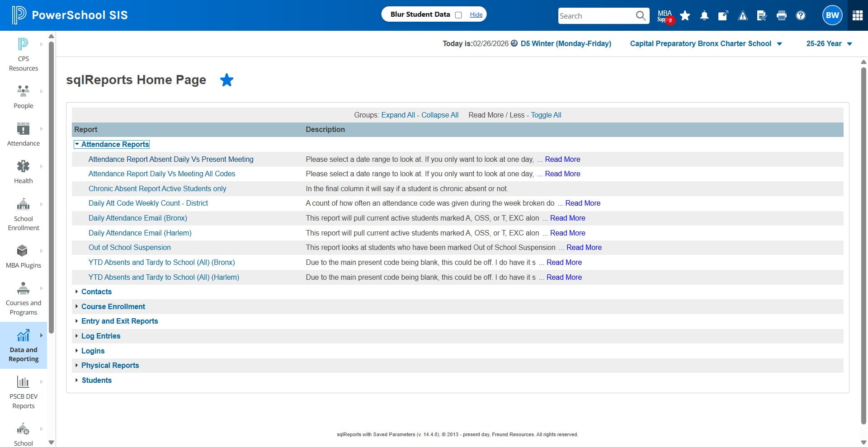The height and width of the screenshot is (447, 868).
Task: Open Chronic Absent Report Active Students only
Action: [x=157, y=188]
